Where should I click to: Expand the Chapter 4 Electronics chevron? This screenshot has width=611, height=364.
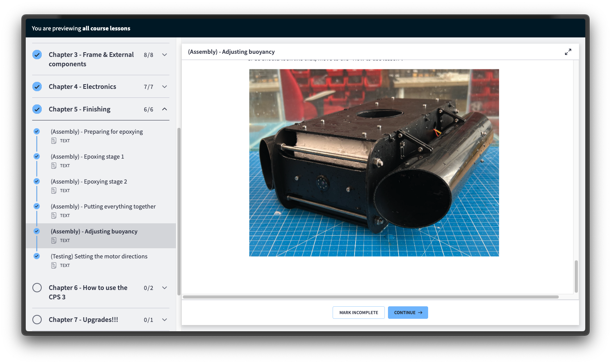pos(165,87)
